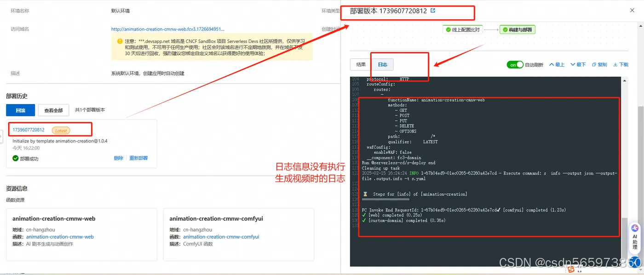Click 删除 on the deployment record
Image resolution: width=644 pixels, height=275 pixels.
[x=119, y=158]
